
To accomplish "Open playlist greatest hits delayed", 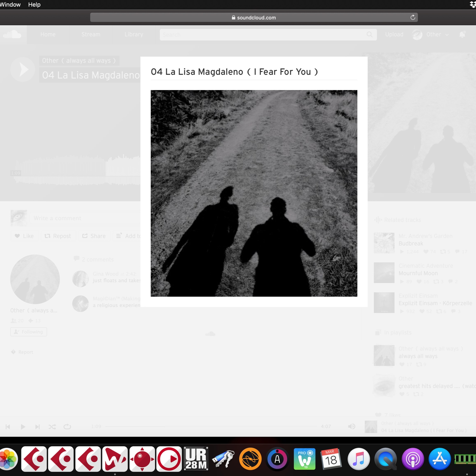I will (x=437, y=386).
